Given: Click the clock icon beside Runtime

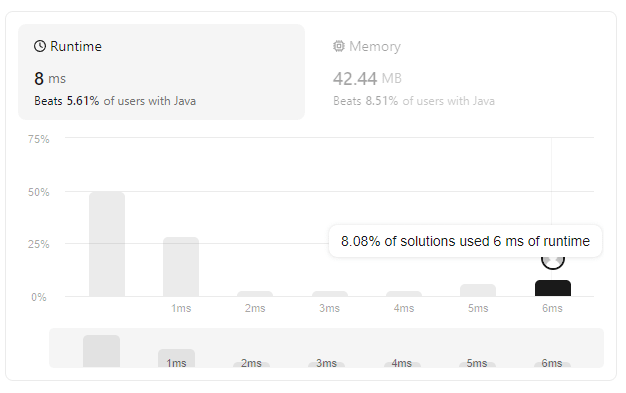Looking at the screenshot, I should [x=40, y=46].
